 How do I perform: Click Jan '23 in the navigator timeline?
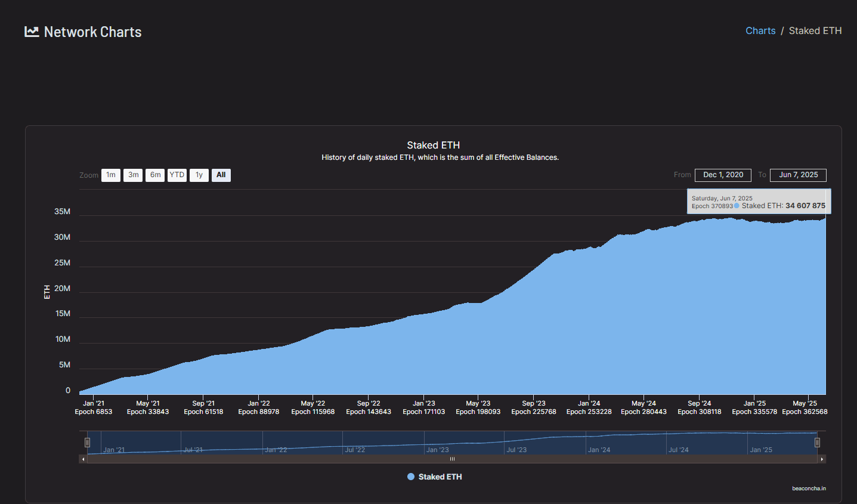pos(438,450)
